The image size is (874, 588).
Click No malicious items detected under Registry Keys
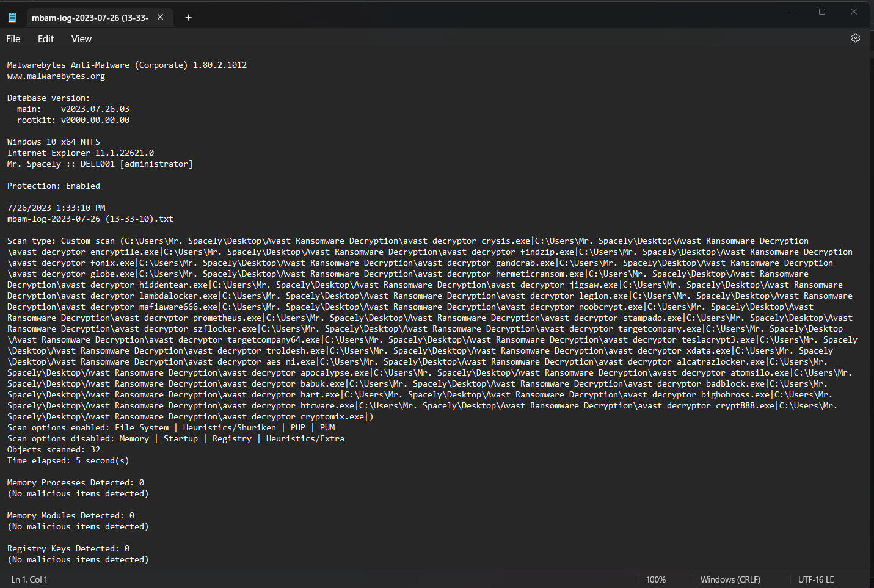coord(78,559)
